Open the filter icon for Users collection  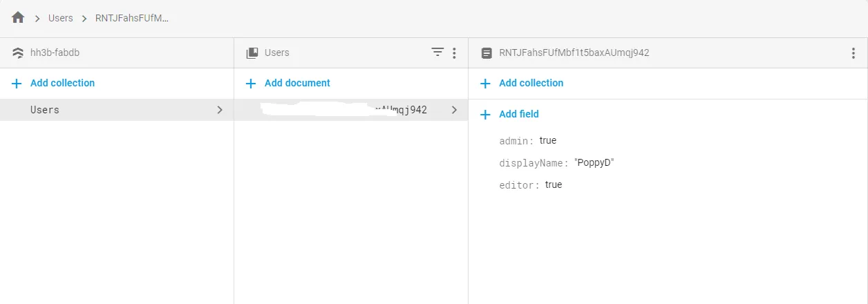(x=437, y=53)
